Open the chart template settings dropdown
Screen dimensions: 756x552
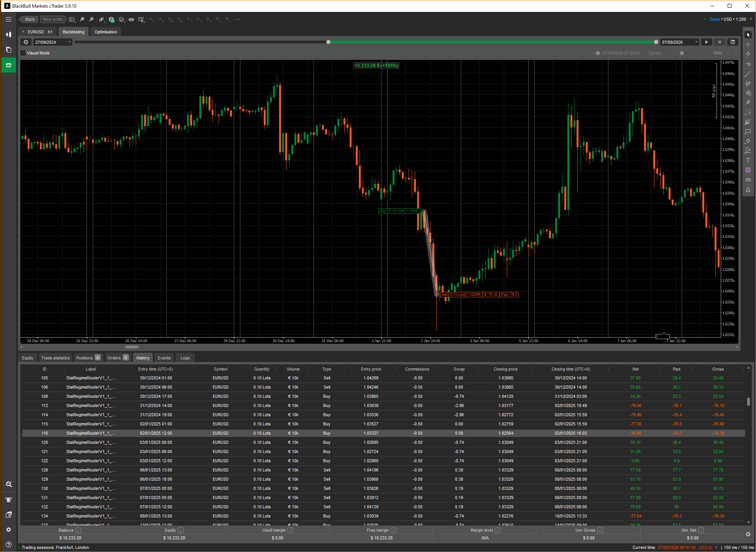click(141, 19)
